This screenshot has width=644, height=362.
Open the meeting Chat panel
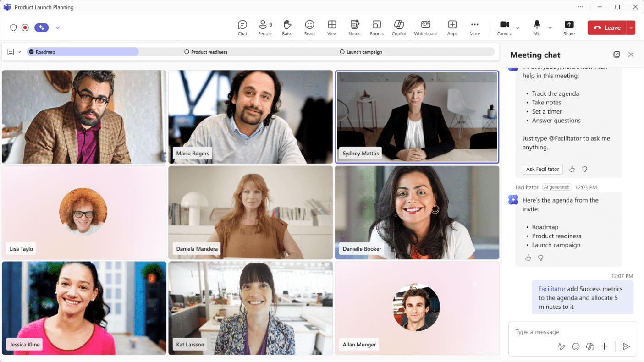pos(242,27)
